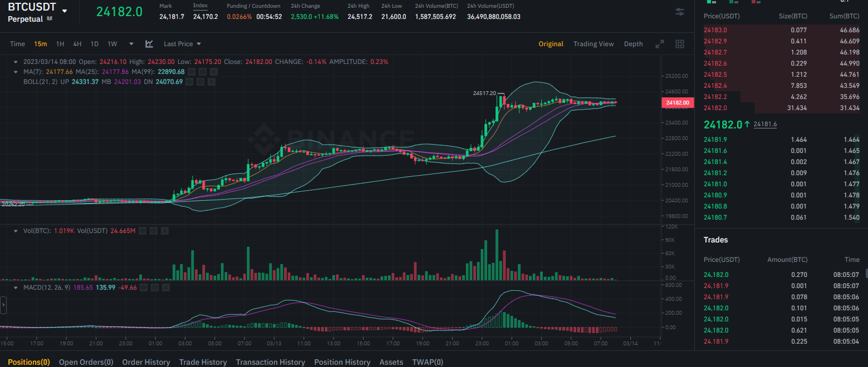This screenshot has width=868, height=367.
Task: Open the Transaction History tab
Action: pyautogui.click(x=271, y=362)
